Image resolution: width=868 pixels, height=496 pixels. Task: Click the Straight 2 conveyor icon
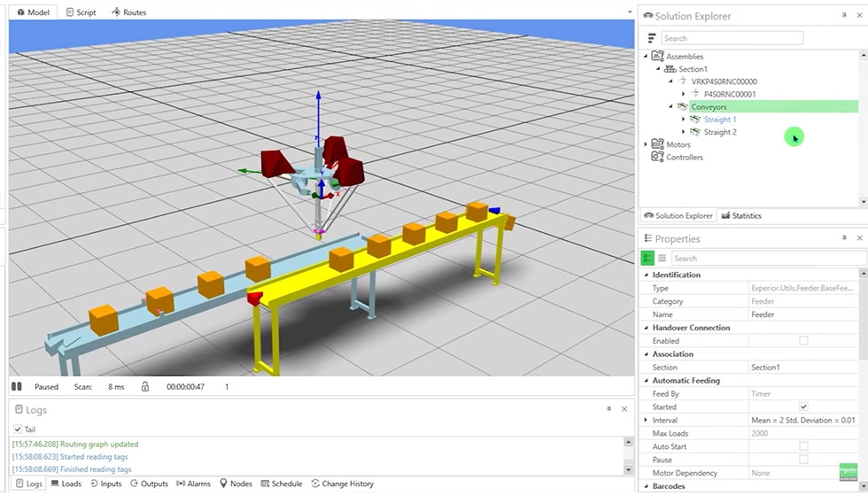695,132
